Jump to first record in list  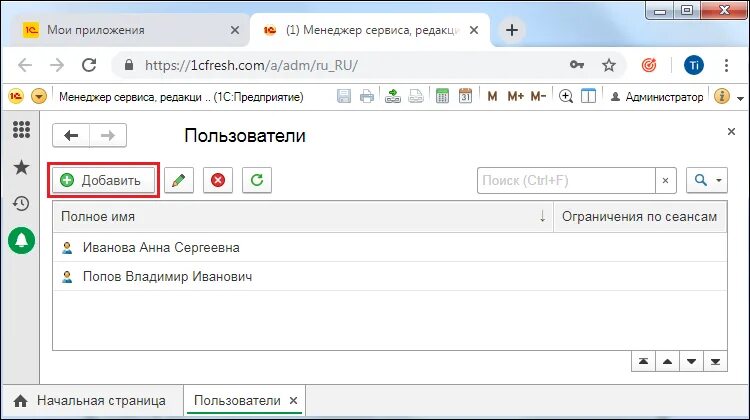tap(643, 362)
